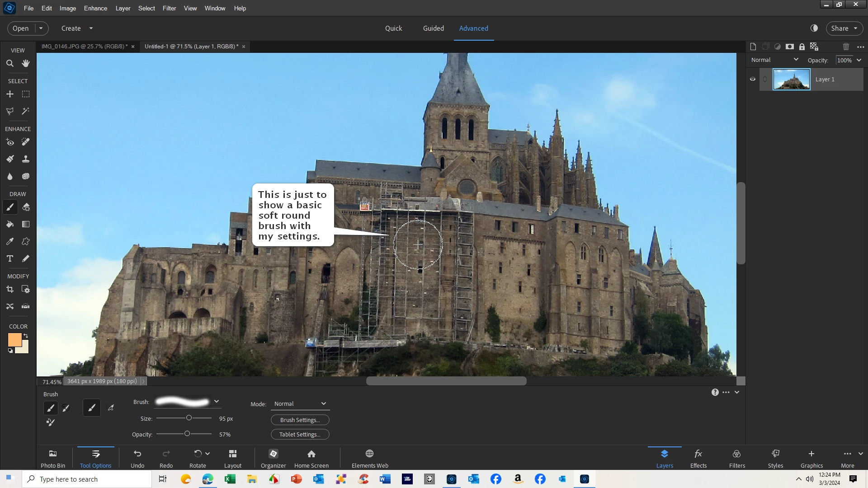Switch to the IMG_0146.JPG document tab
Viewport: 868px width, 488px height.
[84, 46]
